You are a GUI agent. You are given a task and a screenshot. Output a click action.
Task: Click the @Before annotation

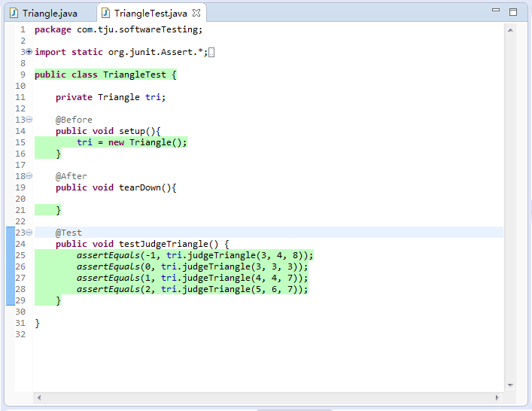(x=74, y=120)
